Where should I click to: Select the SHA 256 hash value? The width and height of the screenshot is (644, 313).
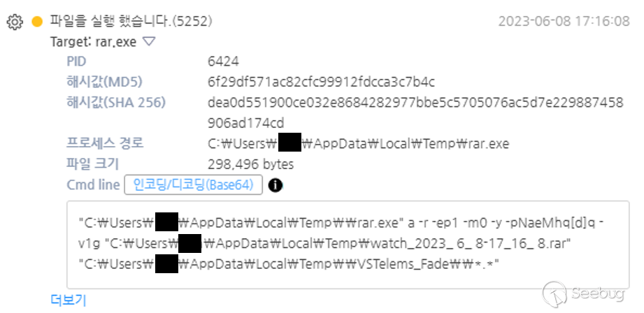pyautogui.click(x=415, y=112)
